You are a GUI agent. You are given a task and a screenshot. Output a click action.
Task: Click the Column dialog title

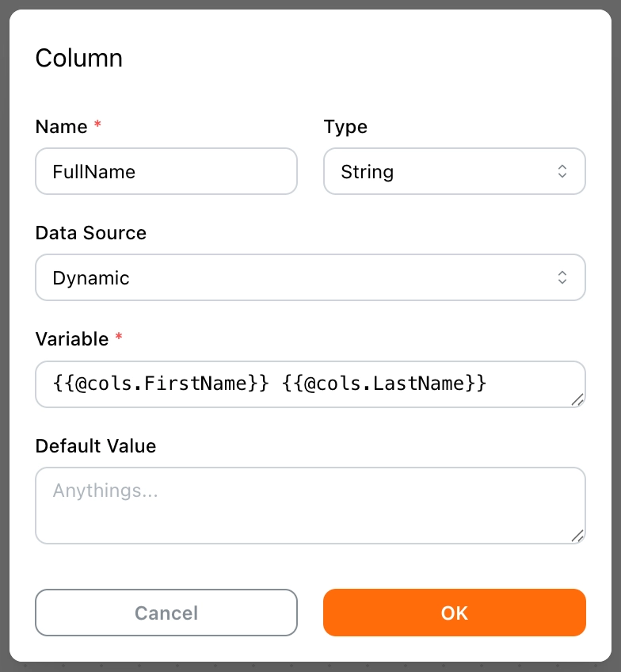(x=79, y=58)
